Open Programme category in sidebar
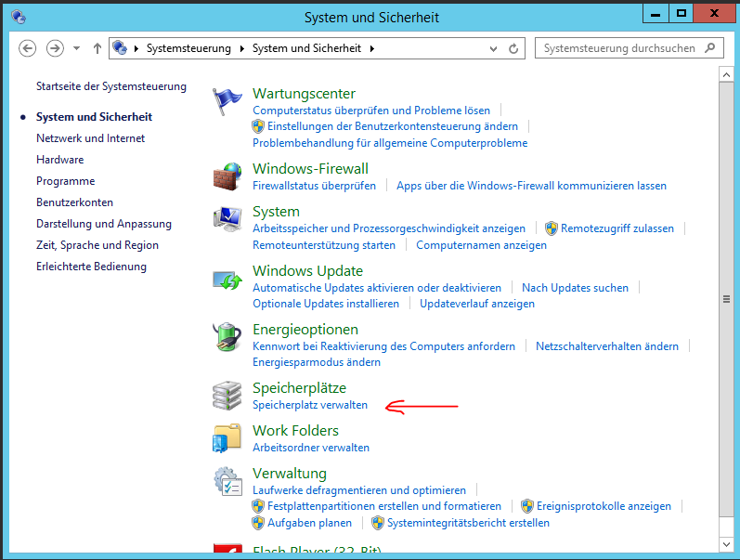Screen dimensions: 740x560 pos(66,181)
